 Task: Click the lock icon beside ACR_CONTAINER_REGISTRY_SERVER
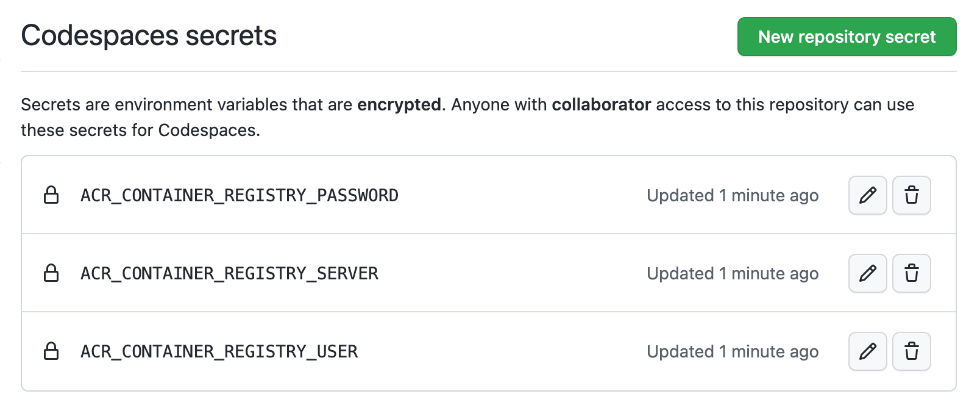point(52,273)
